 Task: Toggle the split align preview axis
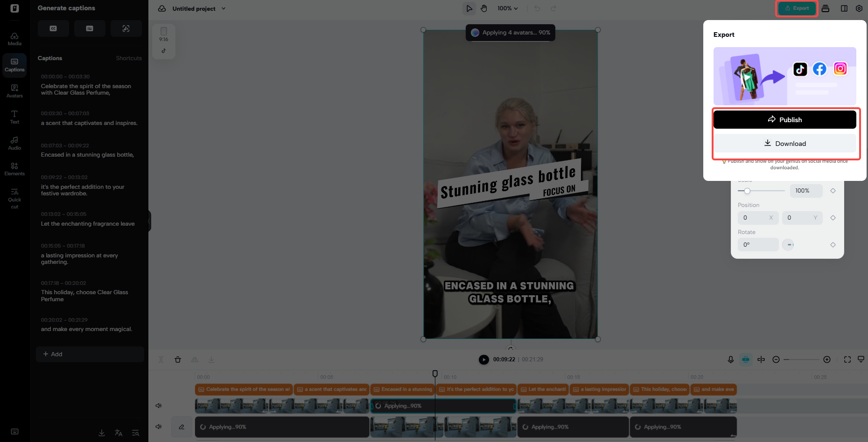pyautogui.click(x=761, y=359)
